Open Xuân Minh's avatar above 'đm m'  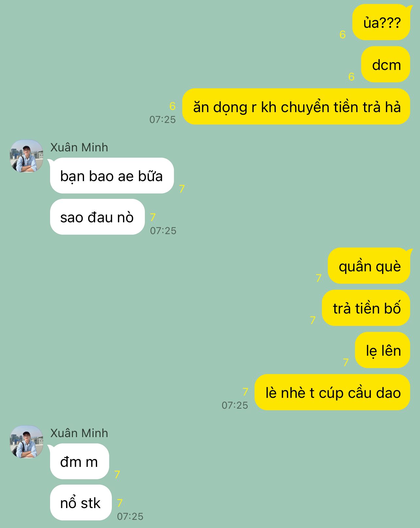(x=26, y=442)
